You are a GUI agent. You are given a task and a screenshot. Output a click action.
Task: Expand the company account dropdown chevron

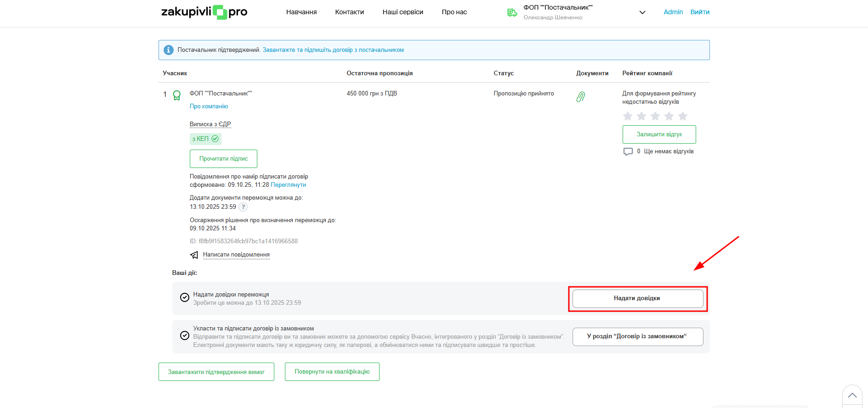point(642,12)
